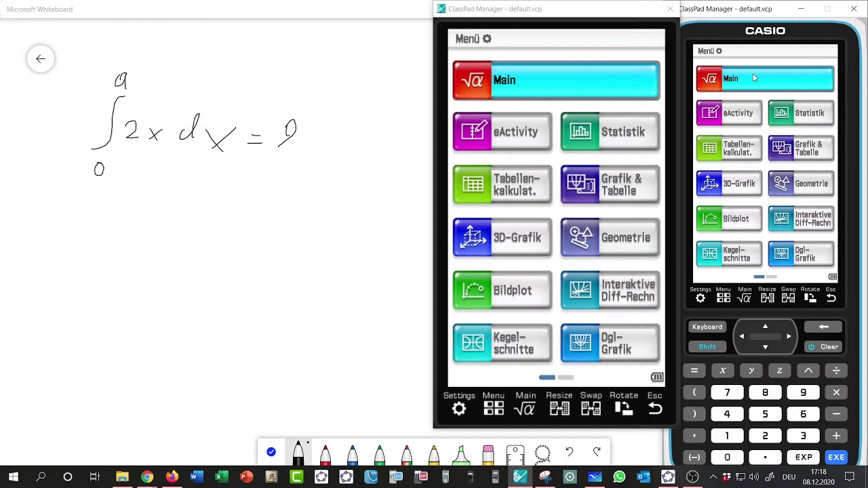Click Resize icon in large ClassPad panel

coord(559,409)
